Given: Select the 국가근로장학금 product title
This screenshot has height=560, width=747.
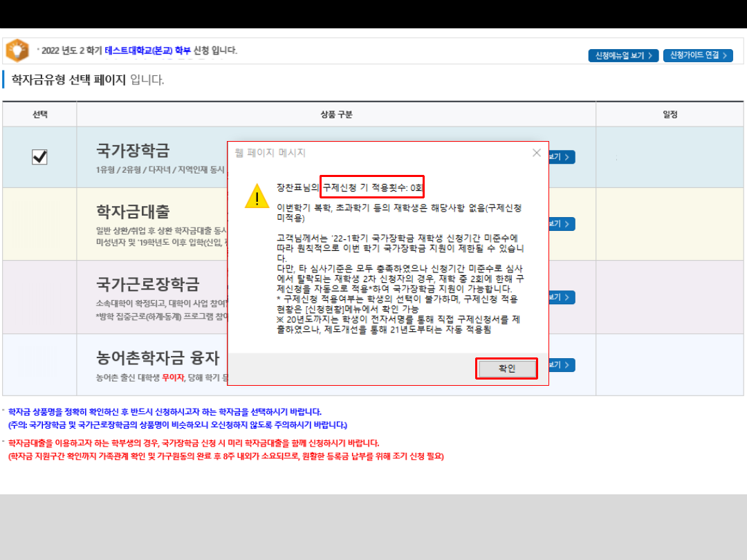Looking at the screenshot, I should (147, 284).
